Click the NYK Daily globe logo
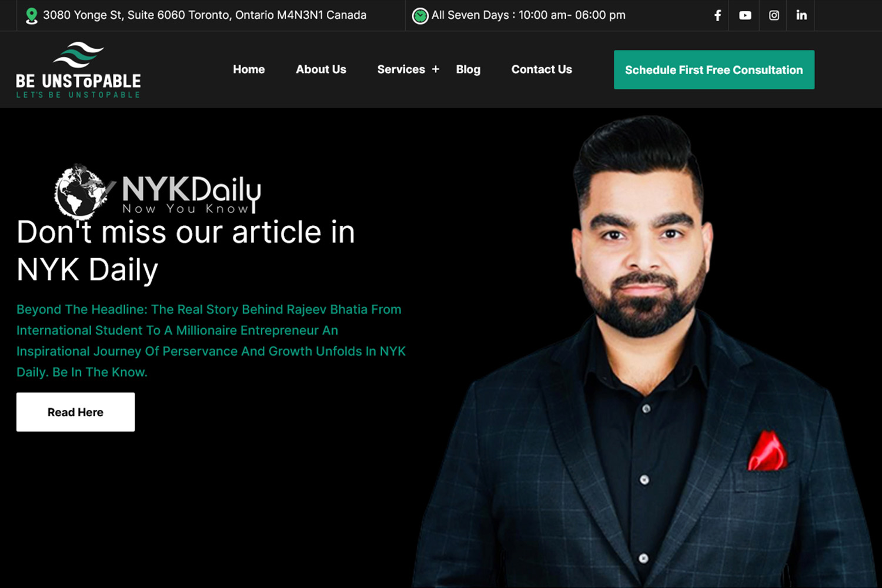This screenshot has height=588, width=882. tap(158, 191)
